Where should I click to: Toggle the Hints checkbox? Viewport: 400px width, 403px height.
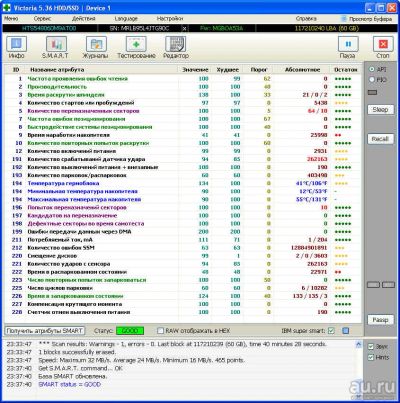pos(370,357)
